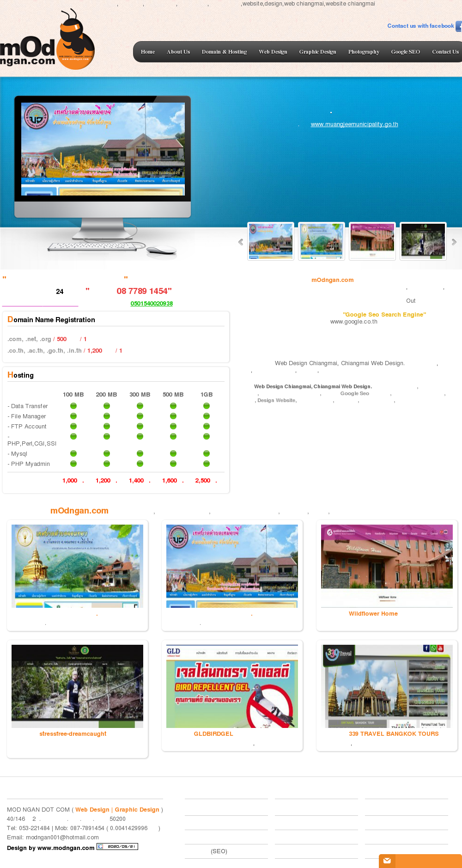Click the 500 price for .com domains

[62, 339]
